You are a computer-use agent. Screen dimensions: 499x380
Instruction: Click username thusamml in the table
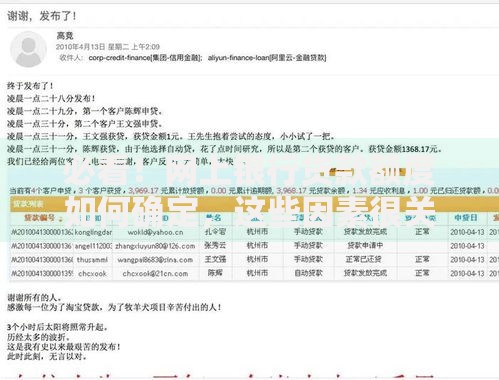pyautogui.click(x=92, y=260)
